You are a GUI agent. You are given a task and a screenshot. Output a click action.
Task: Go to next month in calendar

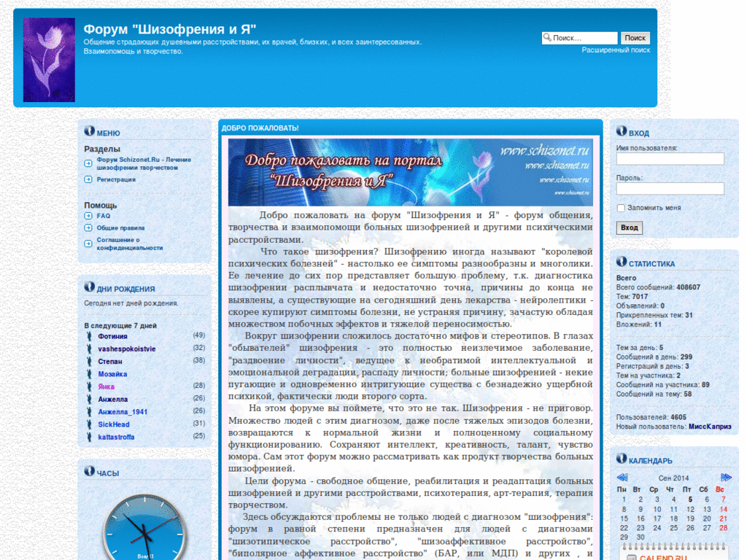tap(726, 478)
